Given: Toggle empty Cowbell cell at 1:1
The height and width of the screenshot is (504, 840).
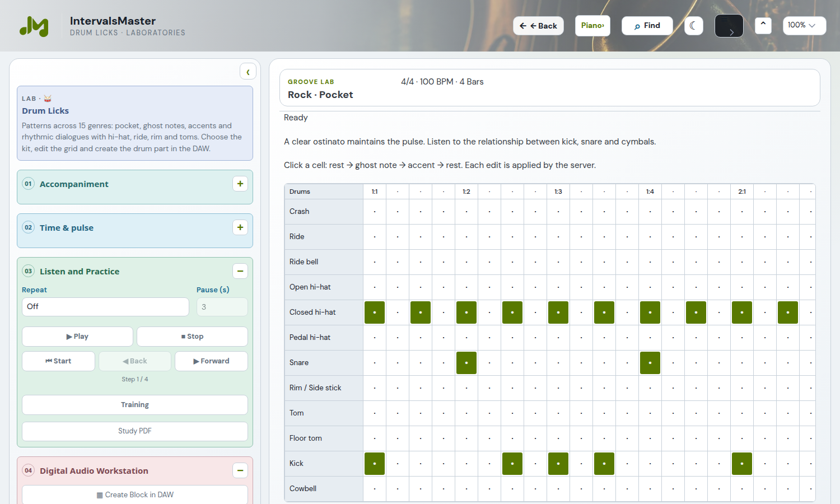Looking at the screenshot, I should (x=375, y=489).
